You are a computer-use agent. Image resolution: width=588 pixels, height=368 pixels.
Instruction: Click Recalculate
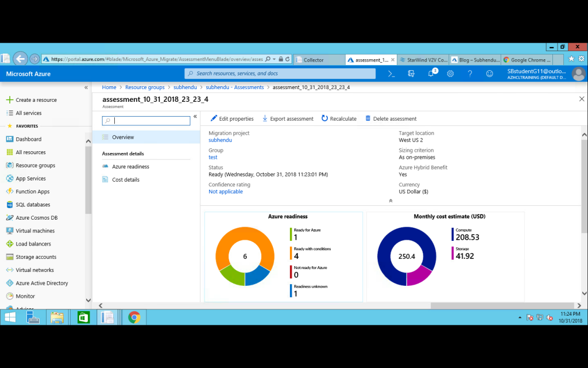pos(339,118)
